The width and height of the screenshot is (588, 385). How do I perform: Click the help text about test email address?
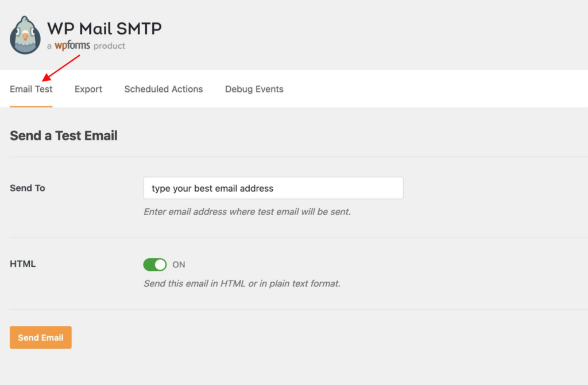tap(247, 212)
